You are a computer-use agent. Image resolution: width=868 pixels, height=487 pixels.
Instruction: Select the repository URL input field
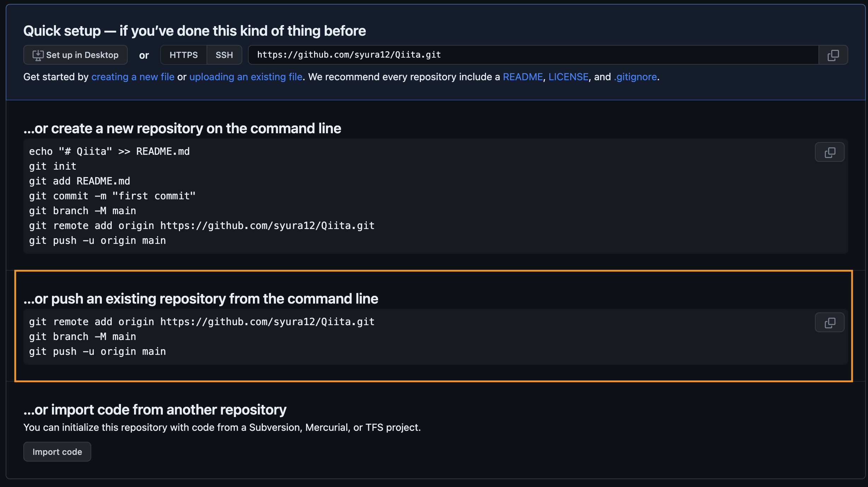click(x=531, y=55)
